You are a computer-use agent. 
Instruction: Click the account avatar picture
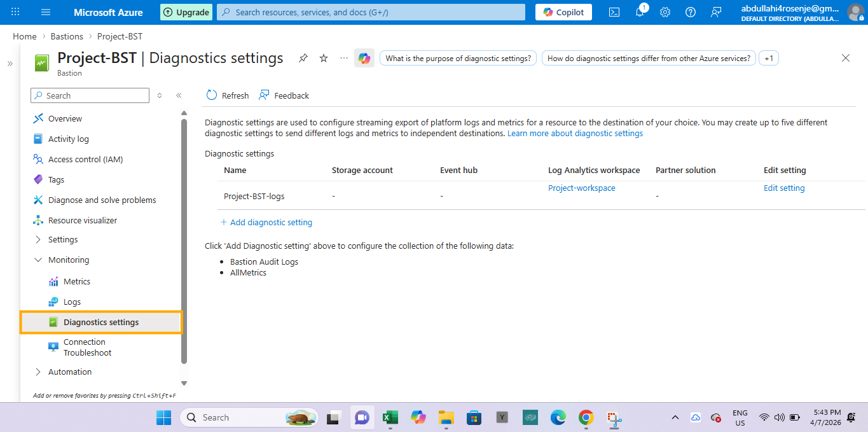click(x=855, y=12)
